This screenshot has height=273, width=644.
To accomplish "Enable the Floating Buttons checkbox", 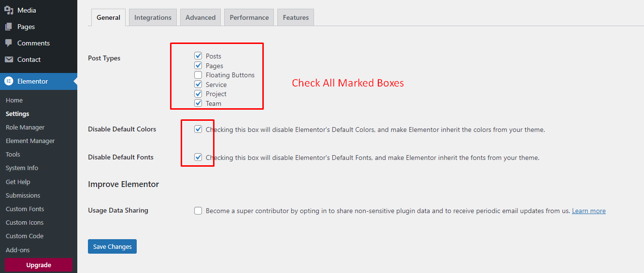I will [x=198, y=75].
